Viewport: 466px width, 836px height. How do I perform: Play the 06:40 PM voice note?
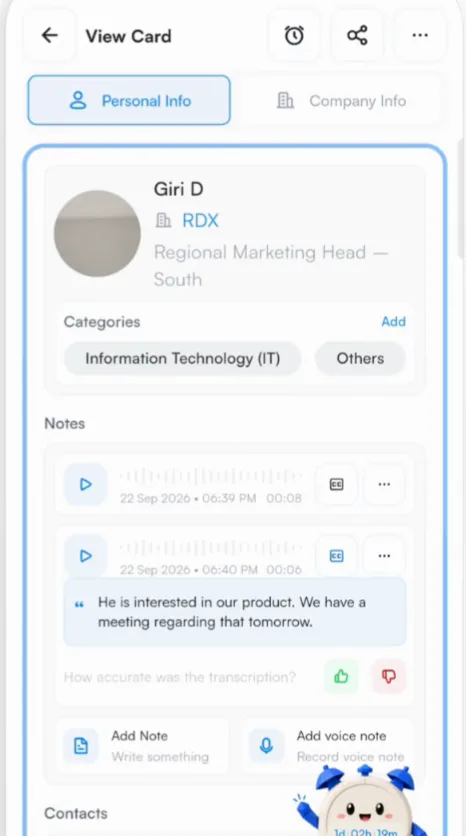click(x=85, y=556)
